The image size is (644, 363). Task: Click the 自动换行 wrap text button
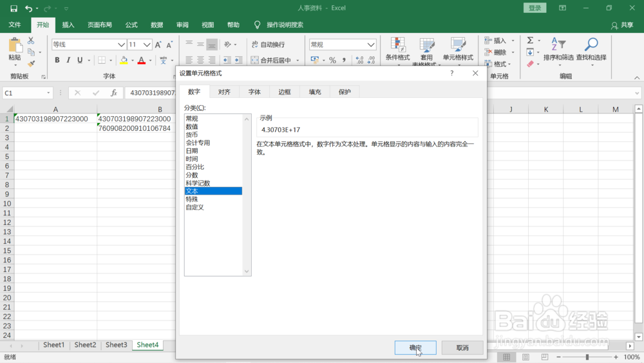(268, 44)
